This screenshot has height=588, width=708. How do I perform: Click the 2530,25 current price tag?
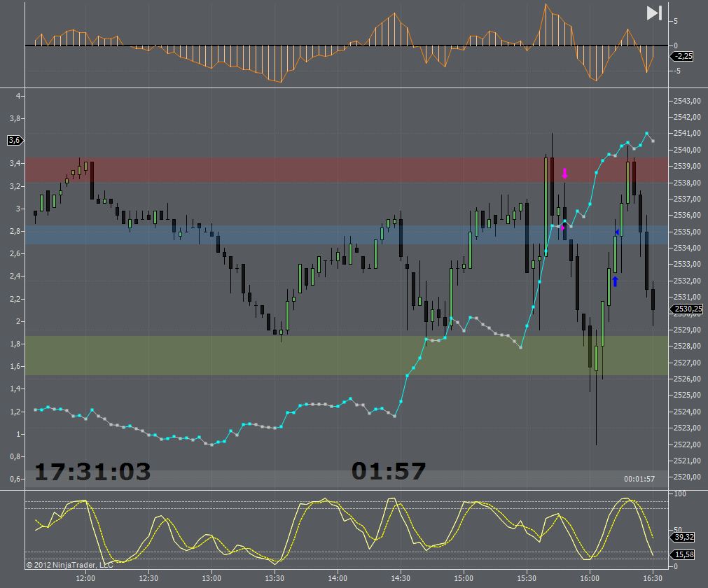click(x=686, y=309)
